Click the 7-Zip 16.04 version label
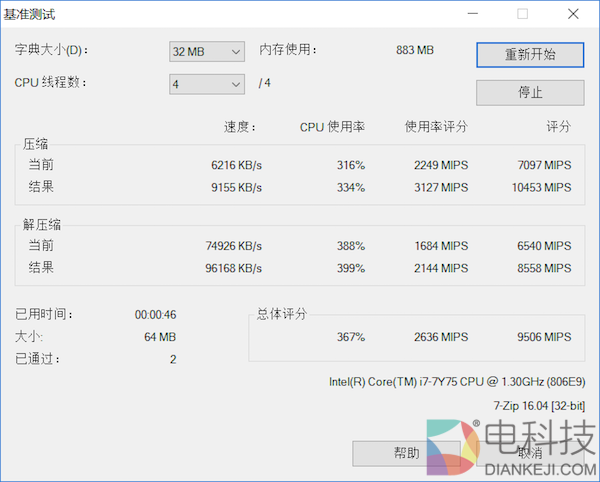 coord(539,405)
